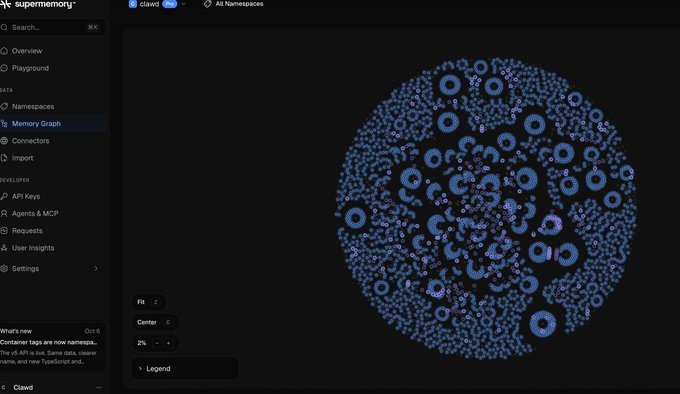
Task: Focus the Search input field
Action: [52, 27]
